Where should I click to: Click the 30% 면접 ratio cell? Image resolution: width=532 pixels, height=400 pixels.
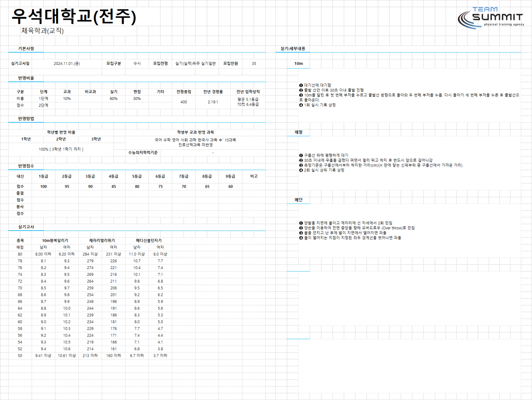click(x=137, y=99)
